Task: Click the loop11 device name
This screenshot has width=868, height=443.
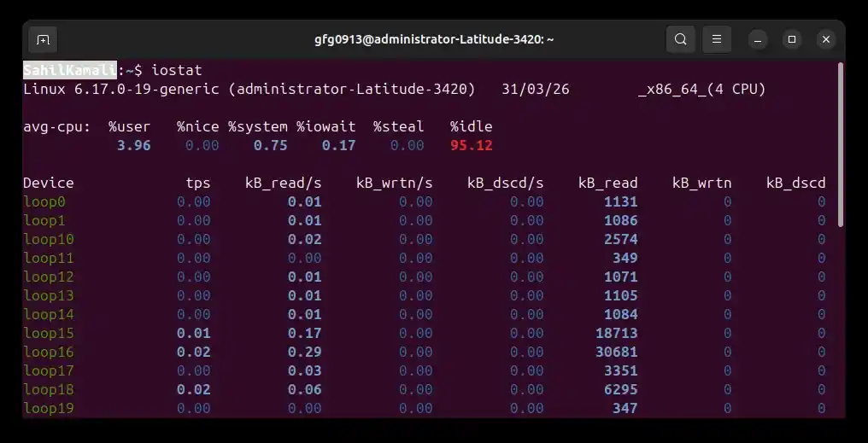Action: (x=49, y=259)
